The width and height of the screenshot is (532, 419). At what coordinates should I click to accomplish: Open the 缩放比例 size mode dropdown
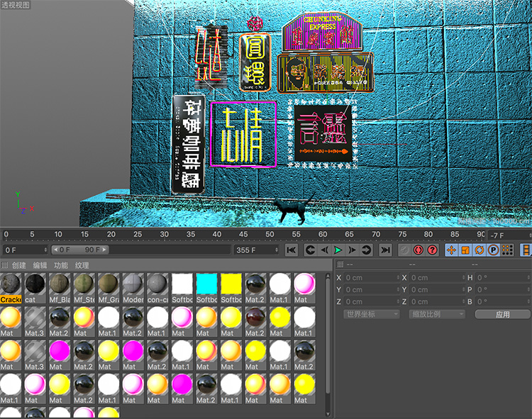pyautogui.click(x=437, y=314)
